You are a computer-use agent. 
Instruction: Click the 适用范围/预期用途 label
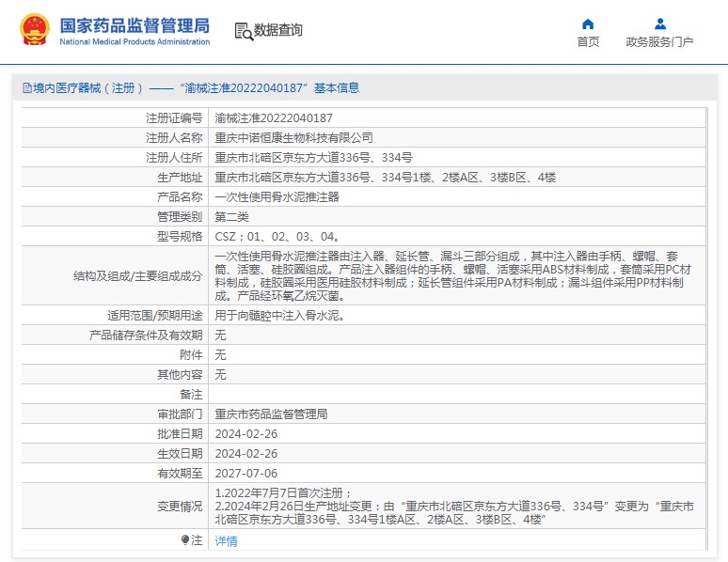click(x=155, y=316)
